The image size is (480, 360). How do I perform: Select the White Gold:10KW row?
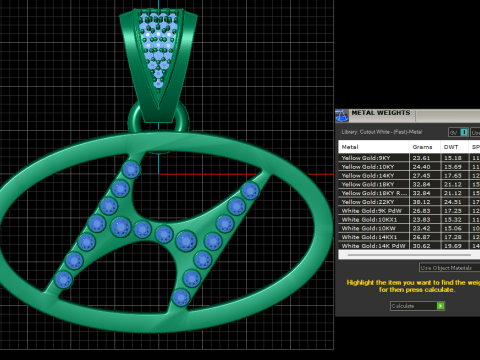coord(409,228)
